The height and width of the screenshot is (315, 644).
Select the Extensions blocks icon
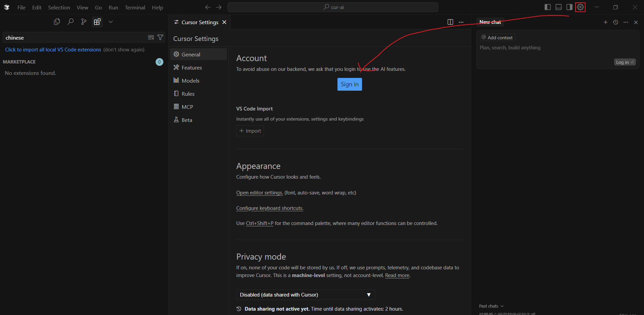(x=97, y=22)
